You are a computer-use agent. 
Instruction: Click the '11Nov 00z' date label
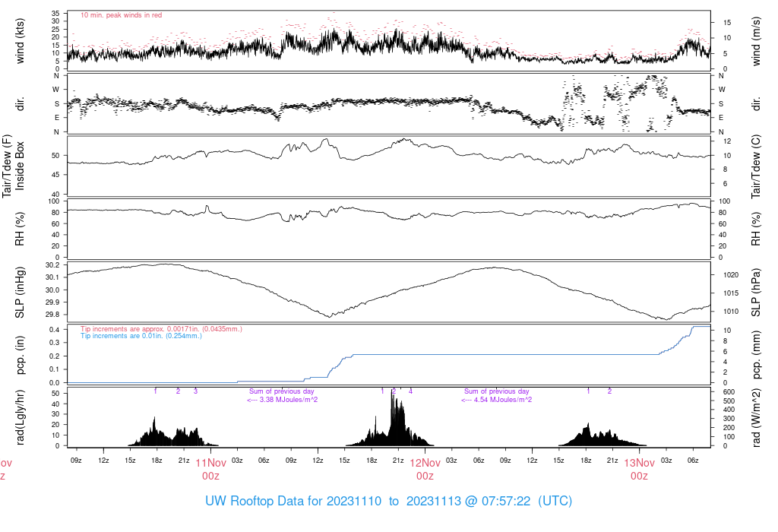tap(211, 470)
